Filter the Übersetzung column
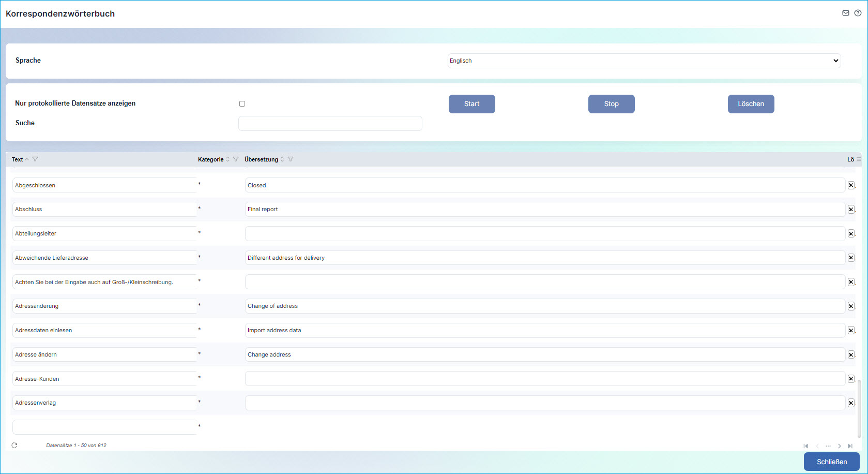This screenshot has width=868, height=474. point(291,159)
